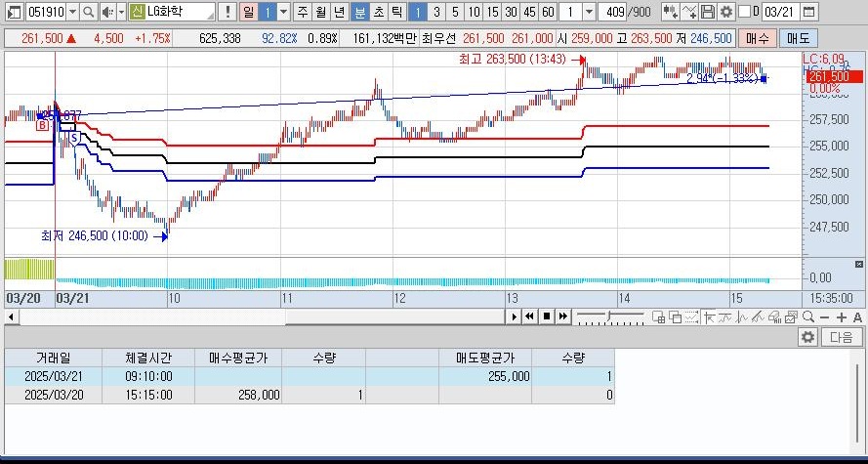Click the 체결시간 column header
Image resolution: width=868 pixels, height=464 pixels.
point(148,358)
